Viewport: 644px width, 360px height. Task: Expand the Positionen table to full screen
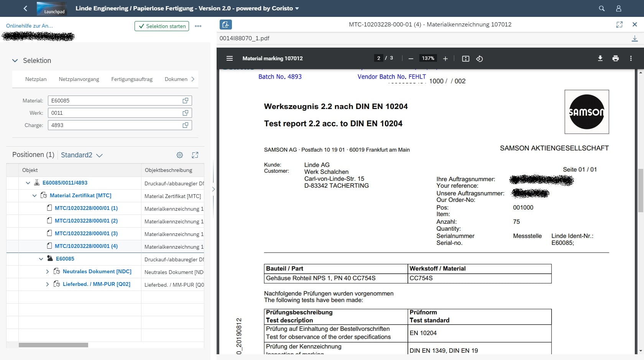195,155
